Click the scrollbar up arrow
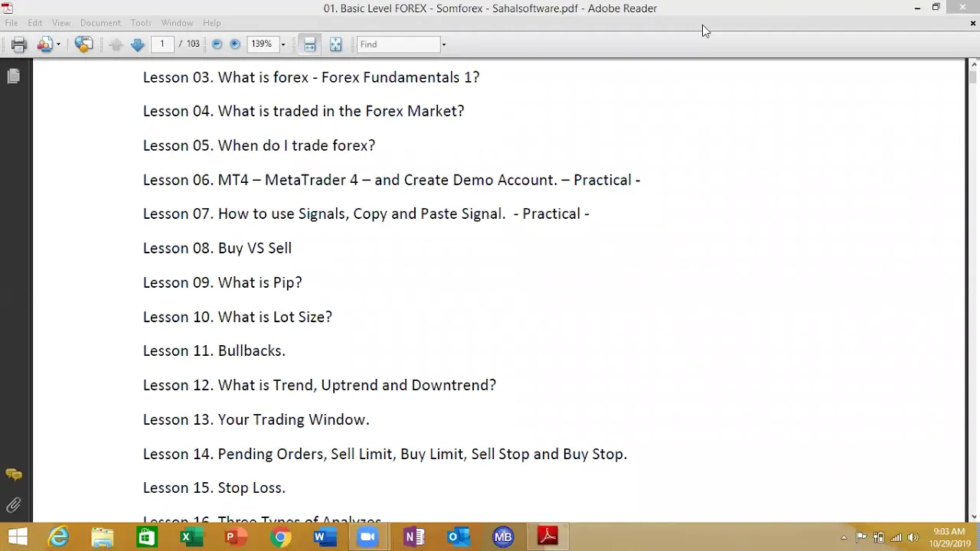Viewport: 980px width, 551px height. coord(973,64)
